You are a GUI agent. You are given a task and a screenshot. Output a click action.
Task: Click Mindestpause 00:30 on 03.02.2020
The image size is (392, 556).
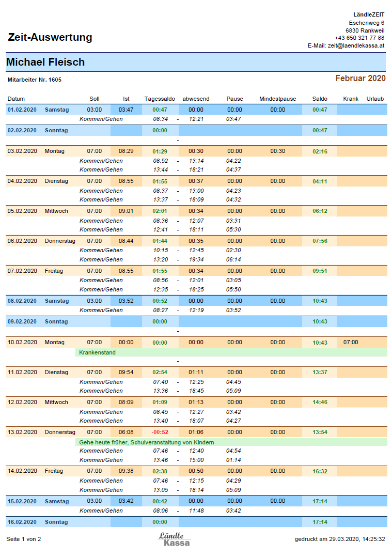pos(277,151)
